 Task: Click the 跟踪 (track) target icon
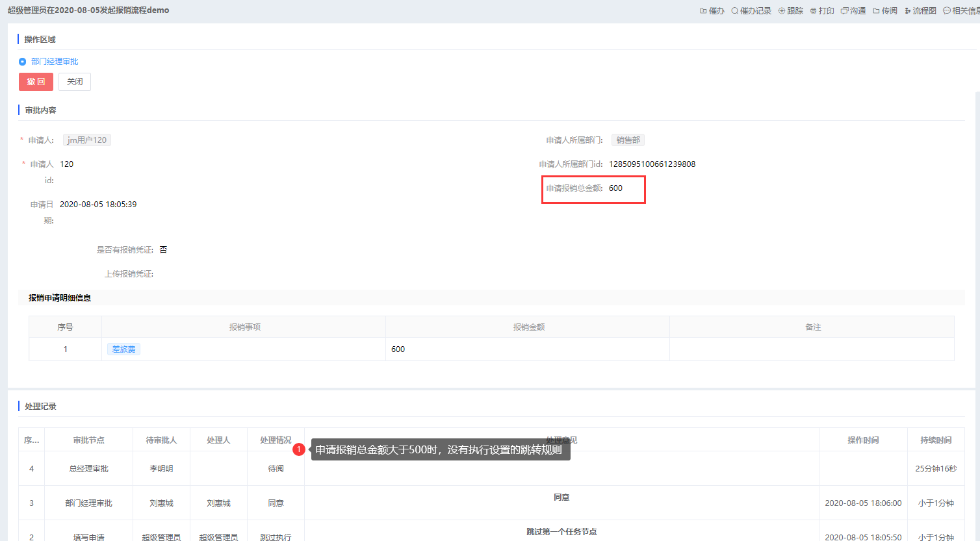[x=782, y=11]
